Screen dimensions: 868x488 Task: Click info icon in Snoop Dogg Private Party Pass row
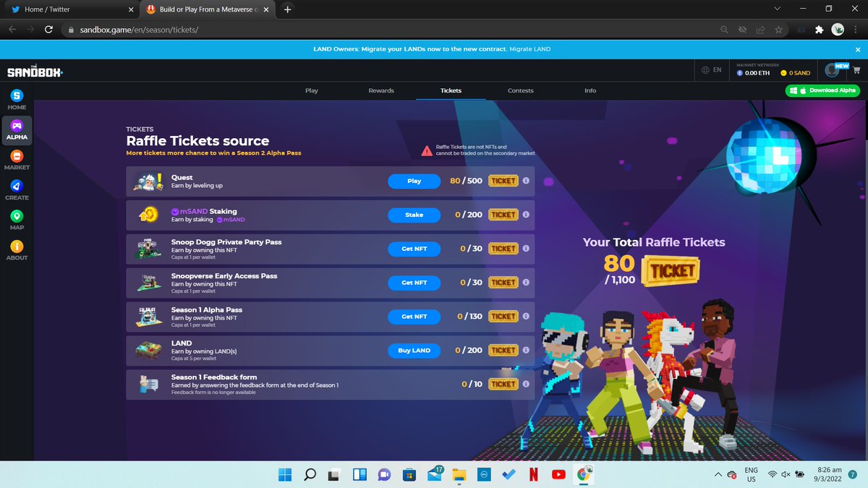pyautogui.click(x=526, y=249)
